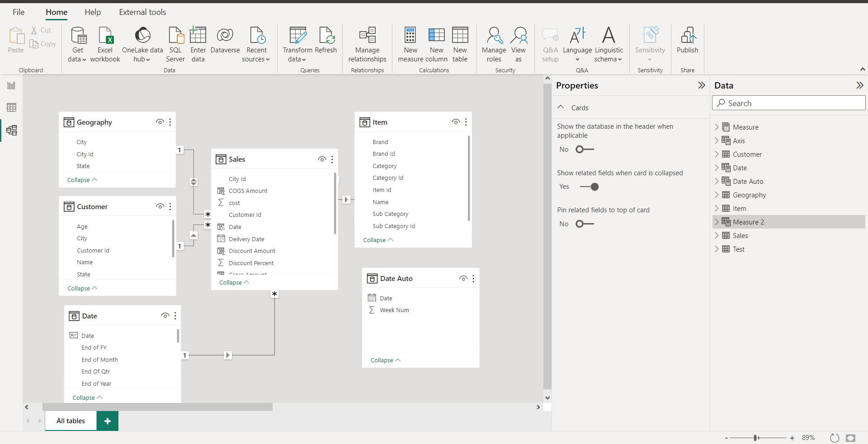Open the External tools tab
Screen dimensions: 868x444
[x=142, y=12]
